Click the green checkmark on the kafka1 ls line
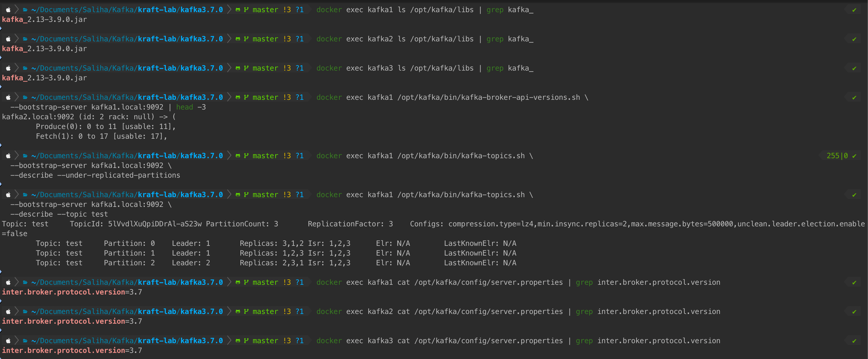868x359 pixels. 854,10
